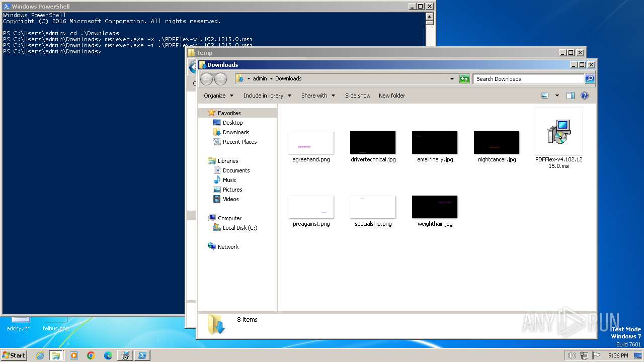
Task: Open the Help question mark icon
Action: click(584, 96)
